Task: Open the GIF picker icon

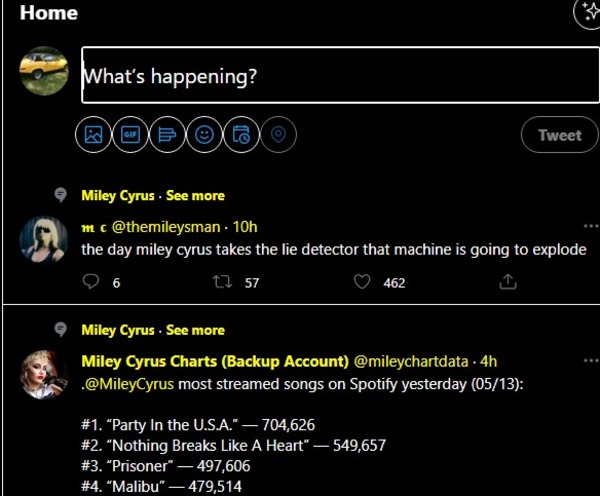Action: coord(130,136)
